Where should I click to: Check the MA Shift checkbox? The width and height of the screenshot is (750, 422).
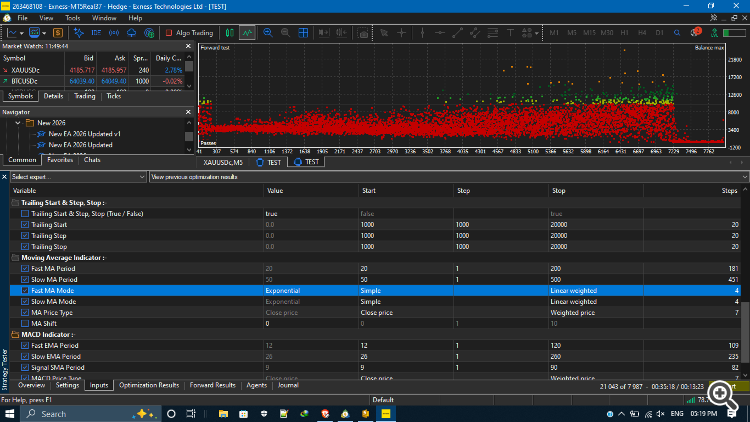(x=25, y=324)
